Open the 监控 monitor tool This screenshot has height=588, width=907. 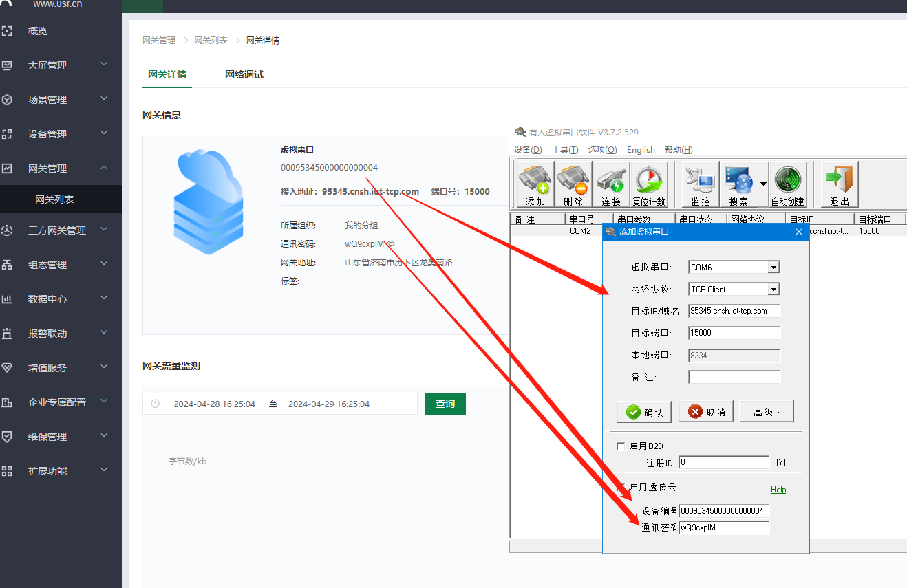pos(701,184)
